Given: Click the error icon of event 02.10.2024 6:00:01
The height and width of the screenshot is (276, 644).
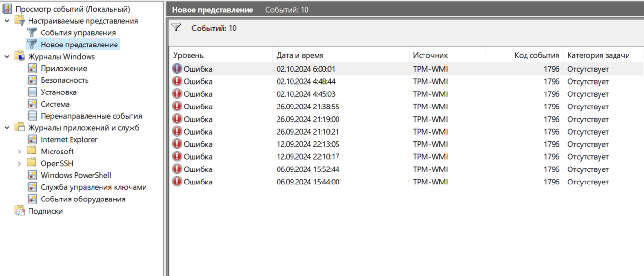Looking at the screenshot, I should (x=177, y=69).
